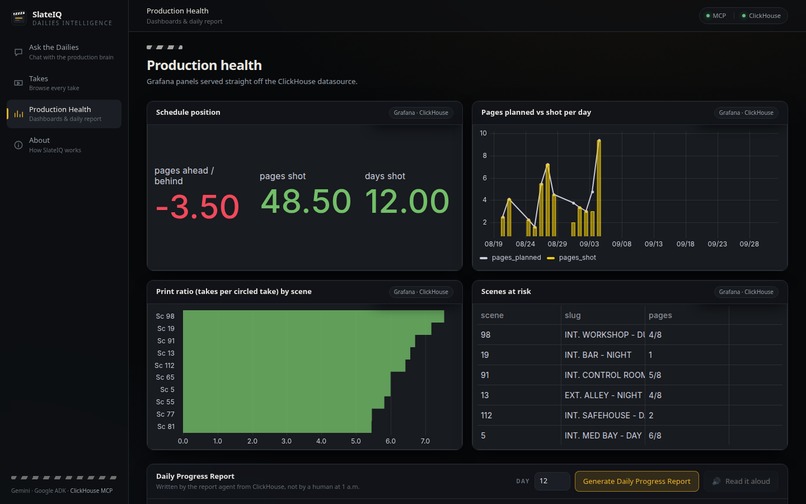The height and width of the screenshot is (504, 806).
Task: Click the Read it aloud button
Action: 741,481
